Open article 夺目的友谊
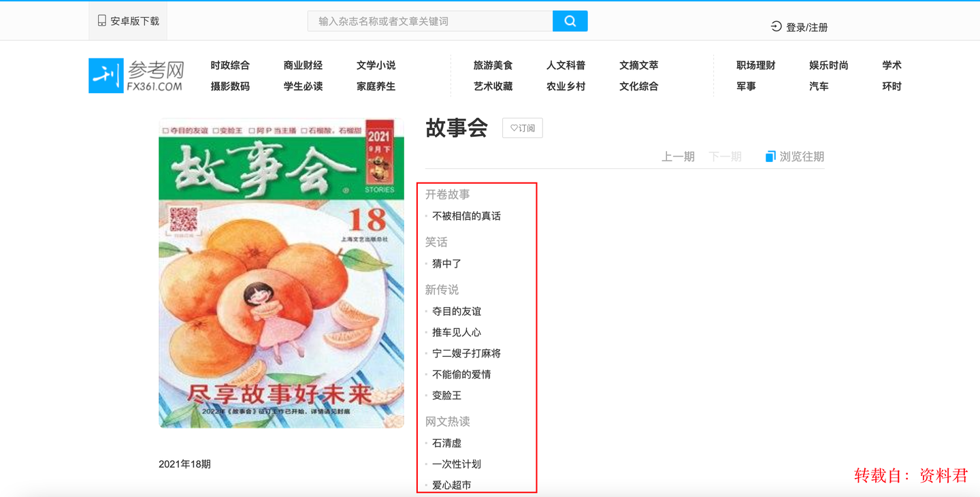This screenshot has width=980, height=497. point(457,311)
